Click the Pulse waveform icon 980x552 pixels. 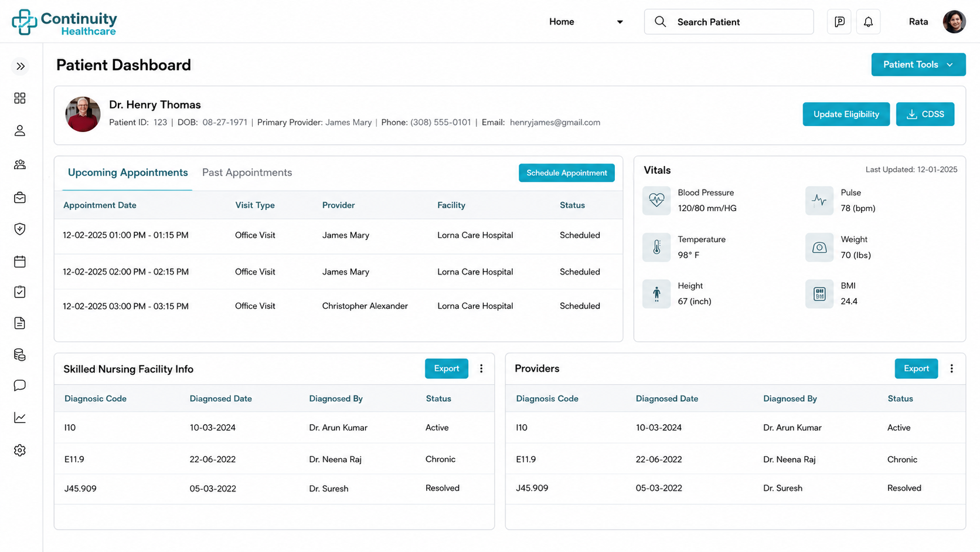pyautogui.click(x=819, y=201)
